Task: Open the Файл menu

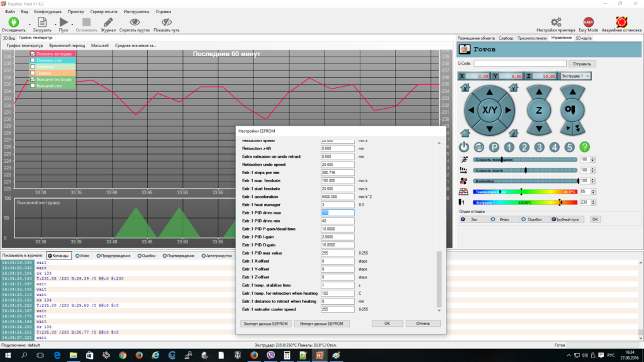Action: [x=10, y=12]
